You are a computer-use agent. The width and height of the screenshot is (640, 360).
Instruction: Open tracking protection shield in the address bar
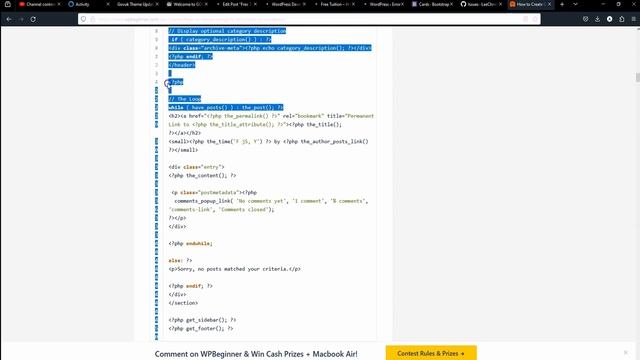coord(83,19)
